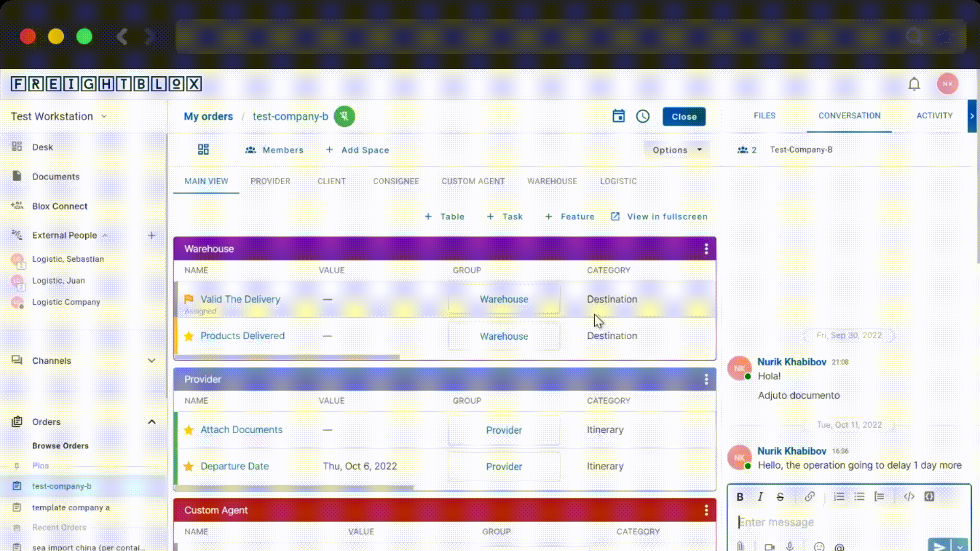Viewport: 980px width, 551px height.
Task: Collapse right panel with blue arrow
Action: coord(972,116)
